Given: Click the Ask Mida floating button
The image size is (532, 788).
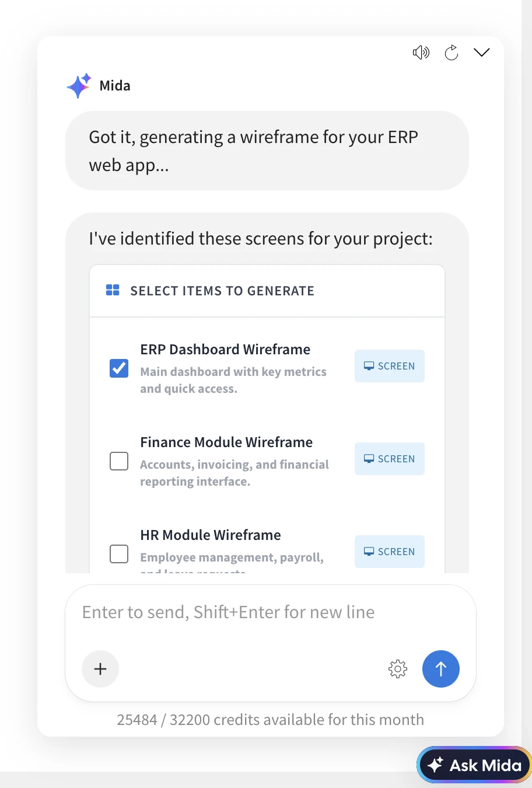Looking at the screenshot, I should pos(474,765).
